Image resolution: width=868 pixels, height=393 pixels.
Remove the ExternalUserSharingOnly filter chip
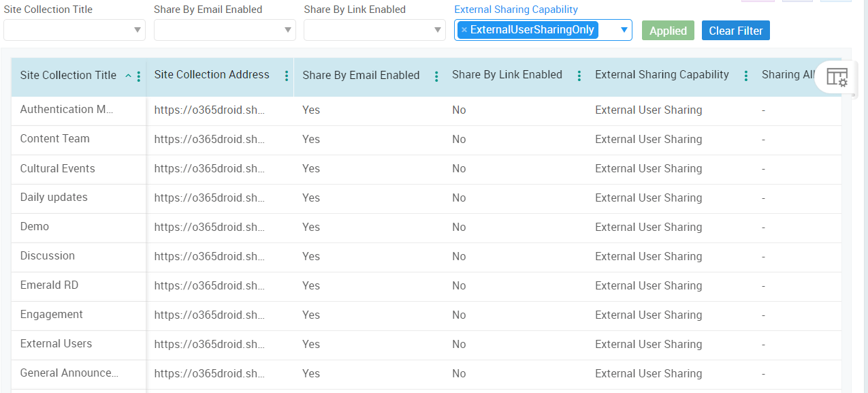click(466, 29)
